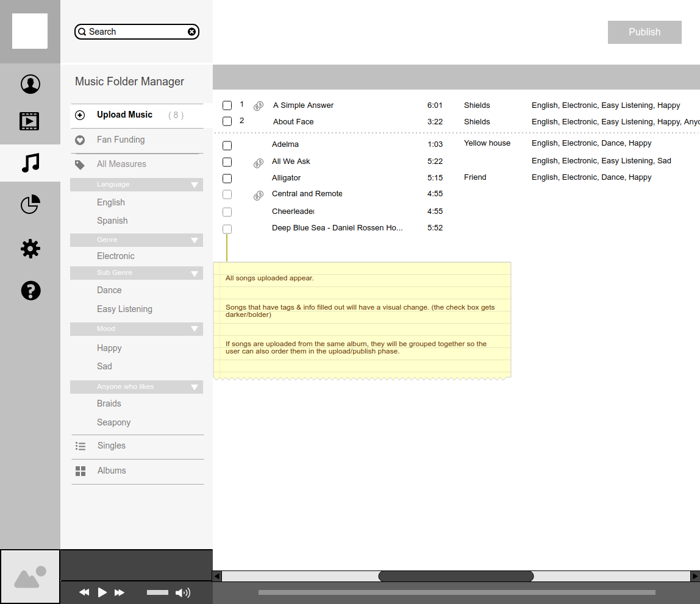The height and width of the screenshot is (604, 700).
Task: Filter by Sad mood
Action: (104, 366)
